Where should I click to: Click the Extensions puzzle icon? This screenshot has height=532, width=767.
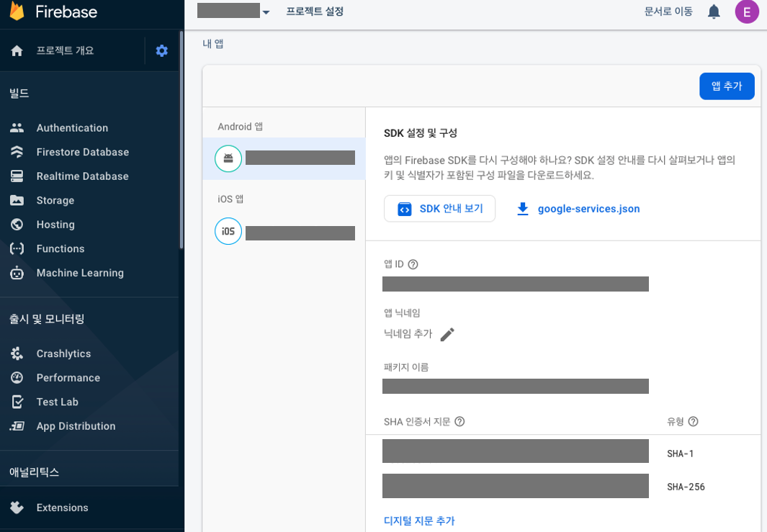17,508
